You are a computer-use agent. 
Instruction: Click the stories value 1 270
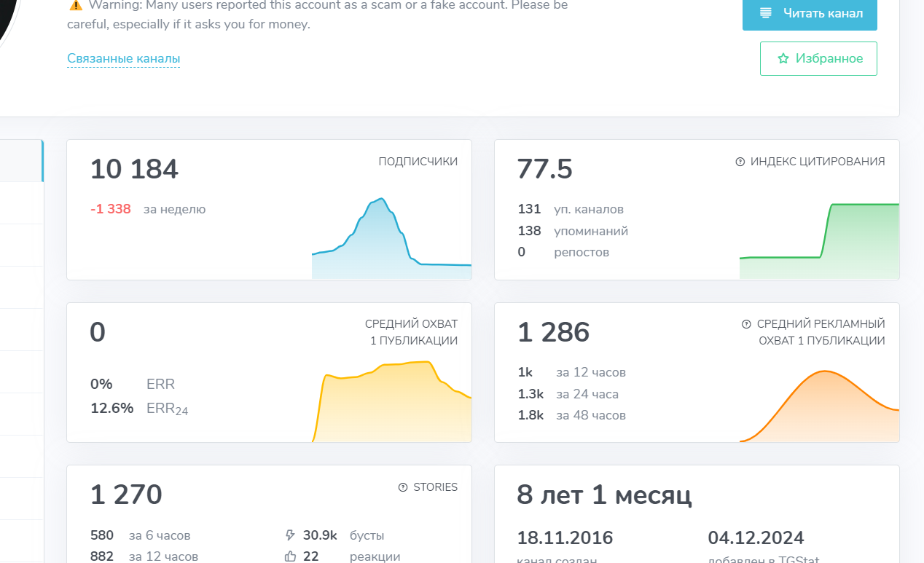(x=126, y=495)
